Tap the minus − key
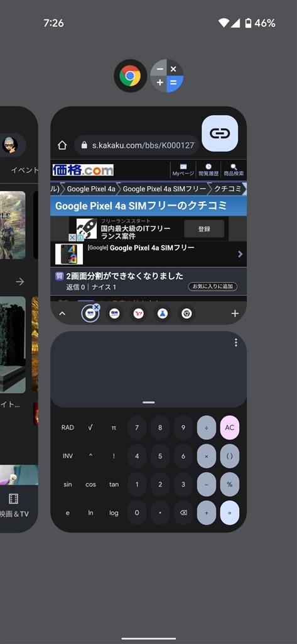The image size is (297, 644). (x=207, y=484)
